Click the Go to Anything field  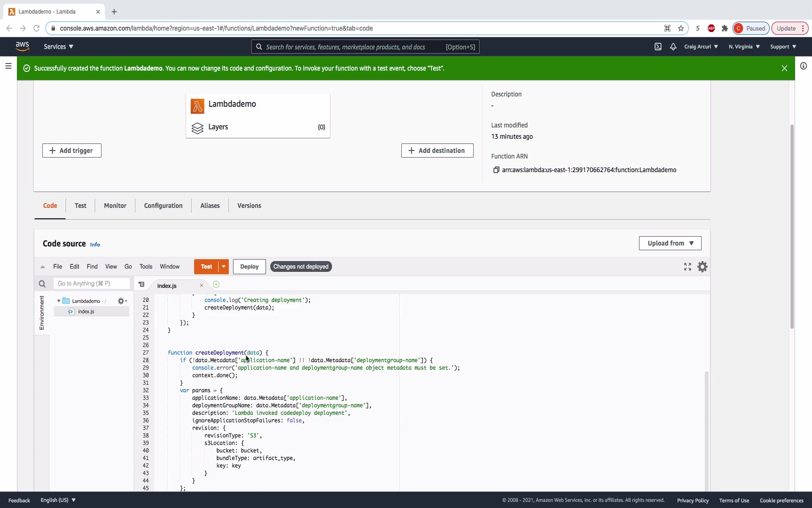pyautogui.click(x=92, y=284)
